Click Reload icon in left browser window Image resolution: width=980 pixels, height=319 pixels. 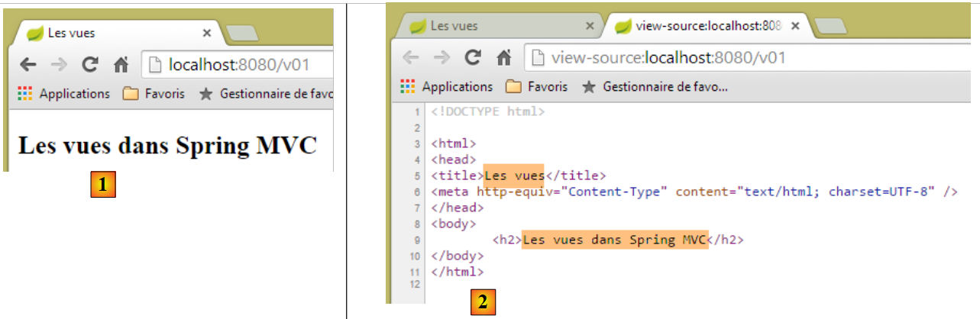tap(90, 65)
